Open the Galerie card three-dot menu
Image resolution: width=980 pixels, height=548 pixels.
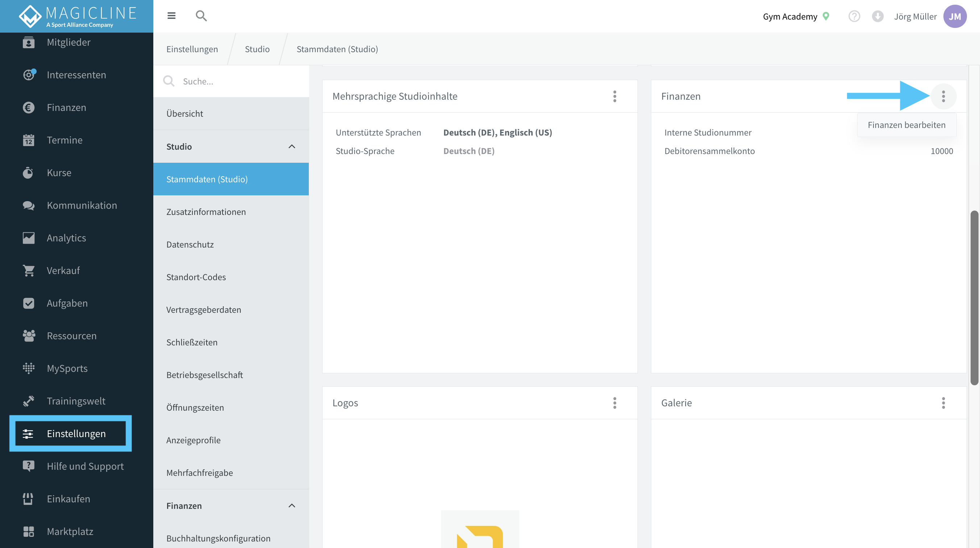pyautogui.click(x=943, y=403)
